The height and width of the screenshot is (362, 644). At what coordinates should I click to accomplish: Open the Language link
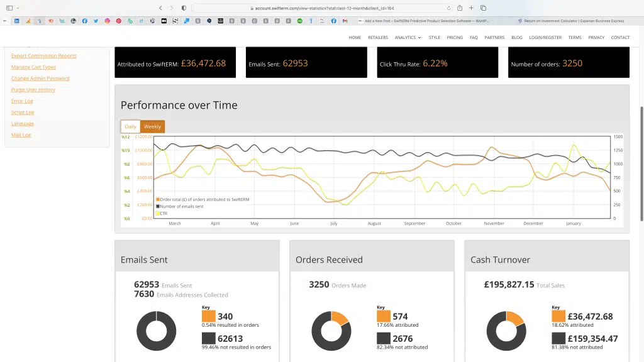point(23,124)
